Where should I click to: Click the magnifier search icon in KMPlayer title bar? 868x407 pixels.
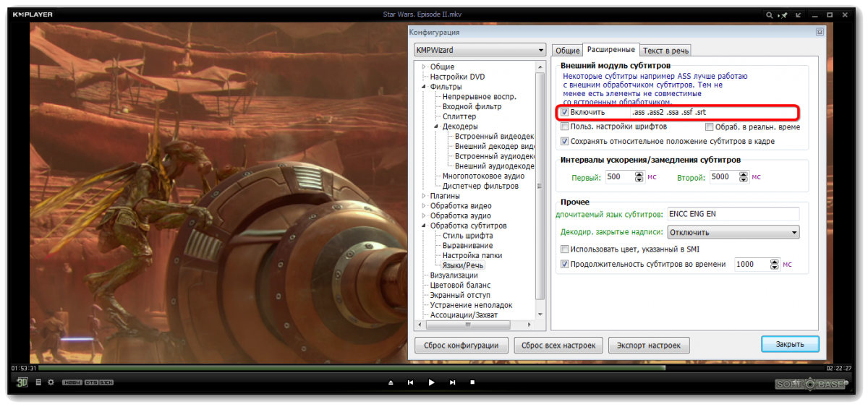tap(769, 14)
